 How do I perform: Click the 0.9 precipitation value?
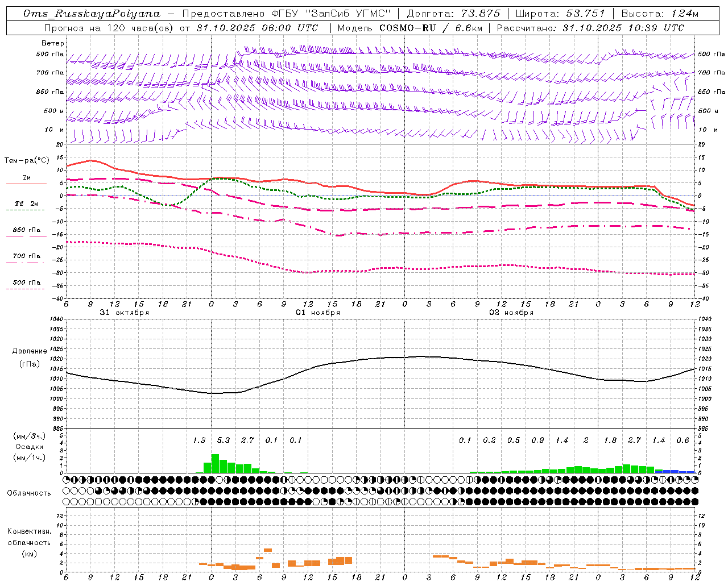click(537, 440)
